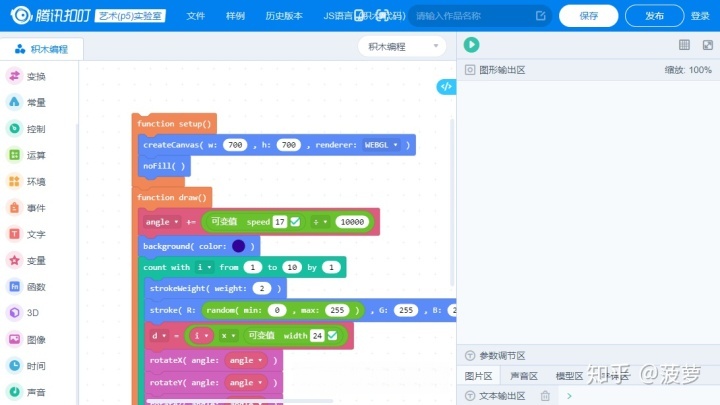Click the canvas height value 700
Image resolution: width=720 pixels, height=405 pixels.
(288, 145)
